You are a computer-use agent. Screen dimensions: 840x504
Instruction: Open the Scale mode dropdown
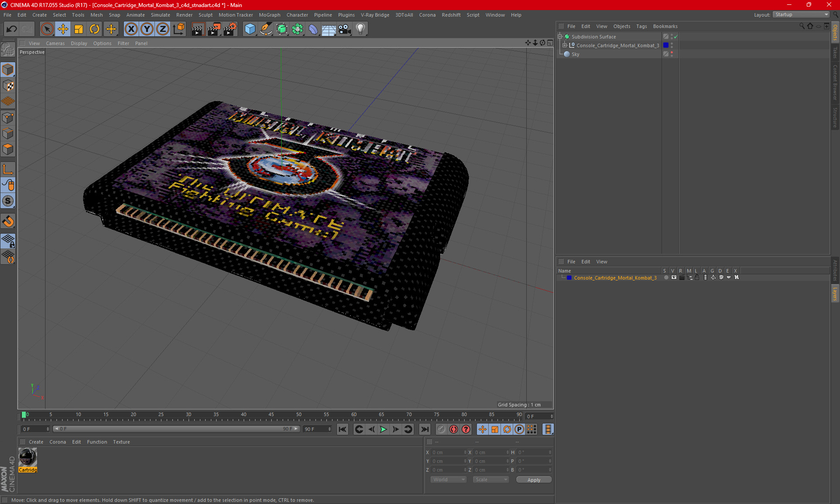(491, 480)
